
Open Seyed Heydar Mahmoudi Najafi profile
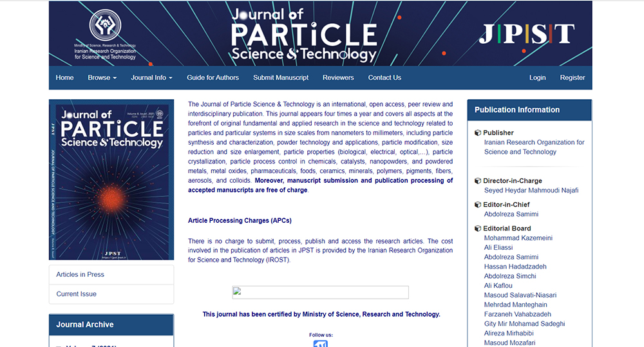click(x=531, y=191)
